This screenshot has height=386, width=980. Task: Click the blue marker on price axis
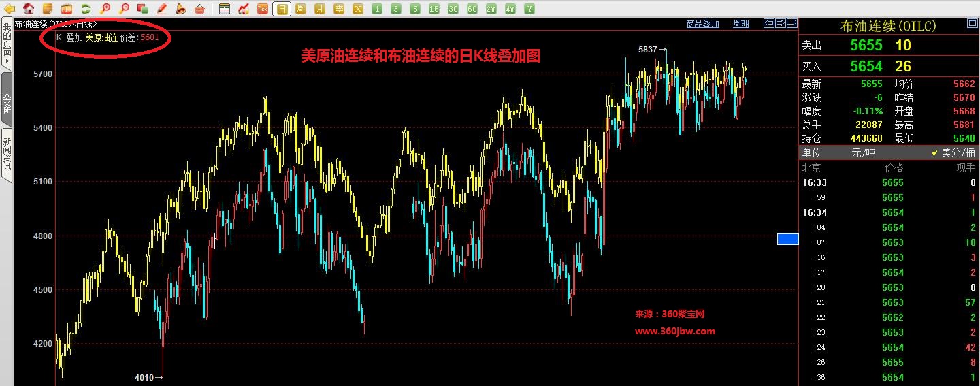click(x=787, y=238)
